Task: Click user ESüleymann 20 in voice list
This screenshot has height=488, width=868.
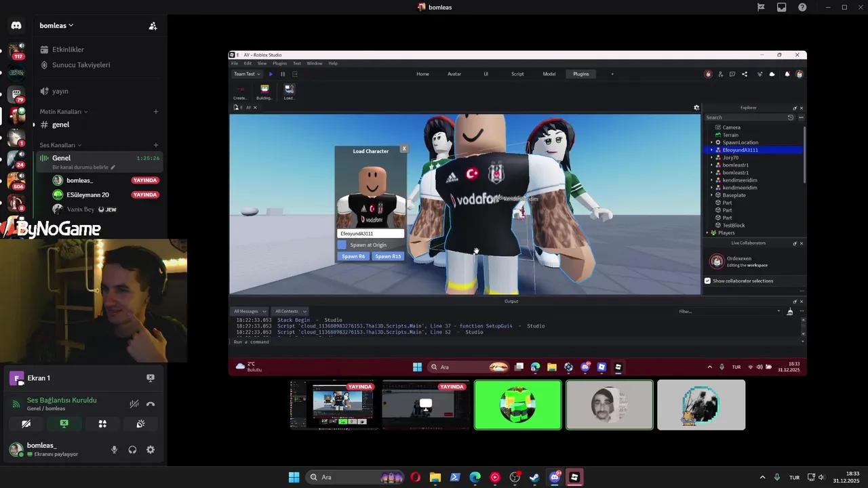Action: click(x=105, y=195)
